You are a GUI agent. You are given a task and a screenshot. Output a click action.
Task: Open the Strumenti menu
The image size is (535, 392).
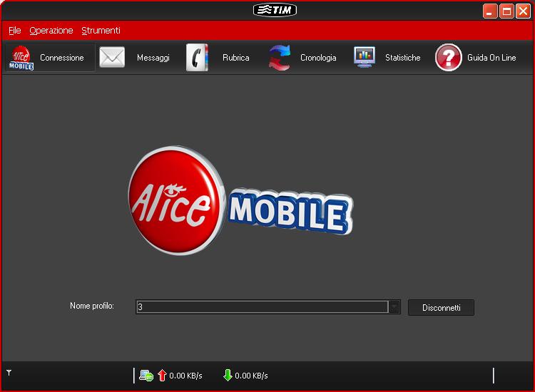(101, 31)
